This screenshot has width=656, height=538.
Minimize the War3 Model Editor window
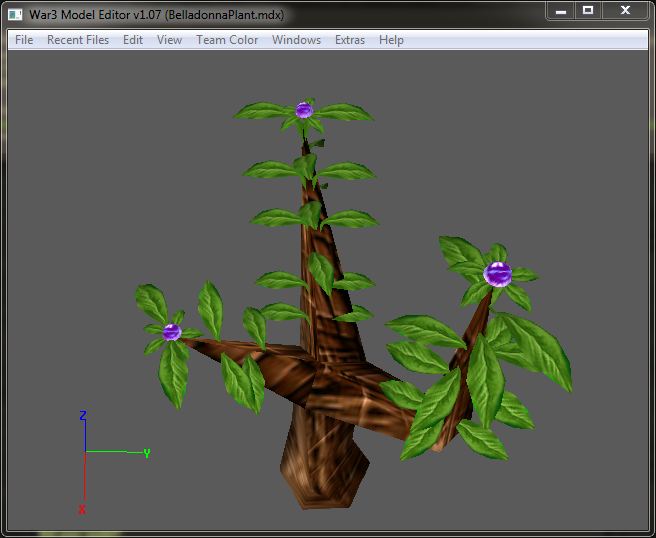[561, 11]
